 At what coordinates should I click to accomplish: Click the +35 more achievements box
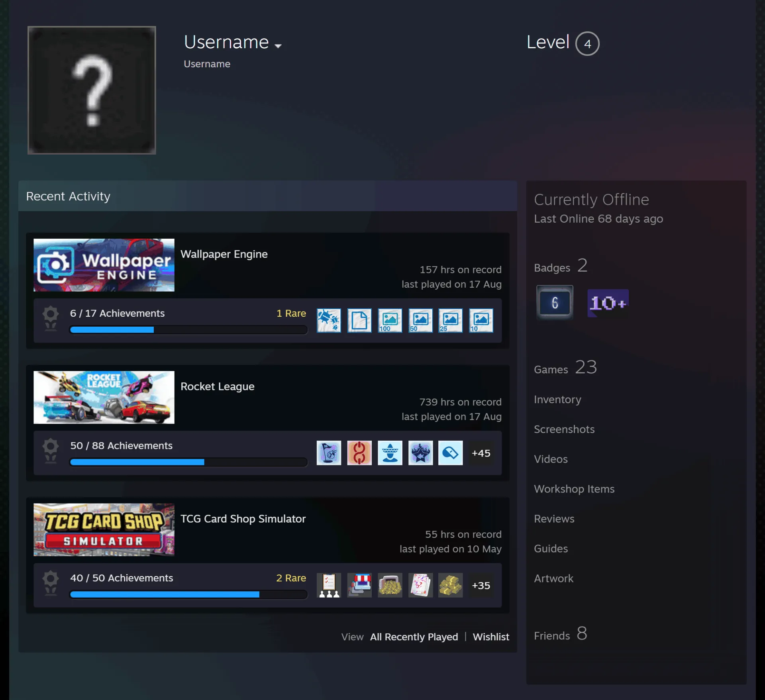tap(481, 585)
